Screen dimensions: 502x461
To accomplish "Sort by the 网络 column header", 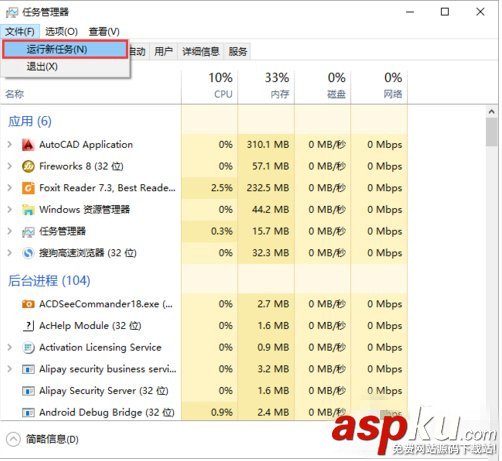I will [x=379, y=86].
